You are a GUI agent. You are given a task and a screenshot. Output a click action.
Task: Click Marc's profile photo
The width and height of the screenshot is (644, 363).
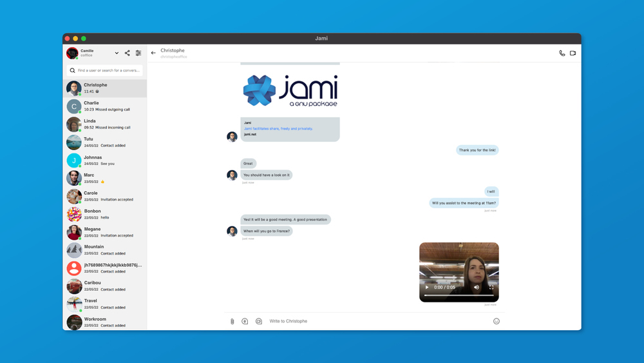74,179
